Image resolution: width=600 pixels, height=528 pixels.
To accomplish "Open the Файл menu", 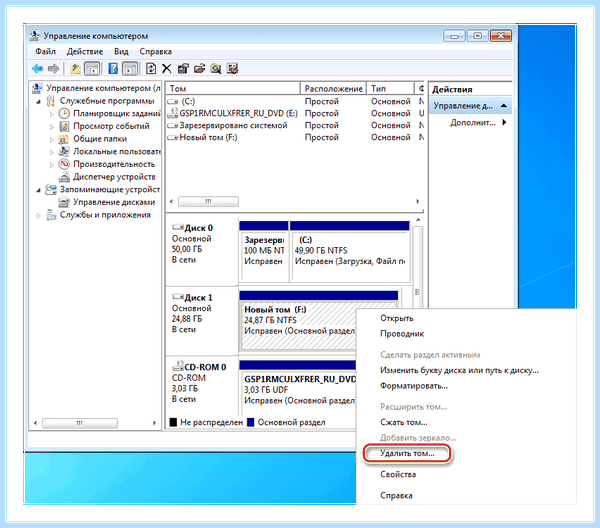I will coord(46,52).
